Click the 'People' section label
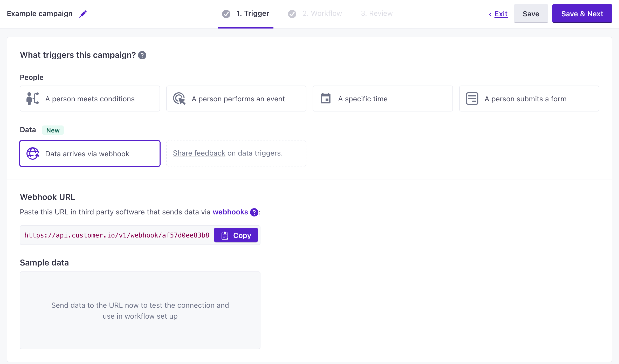Screen dimensions: 619x364 coord(32,77)
